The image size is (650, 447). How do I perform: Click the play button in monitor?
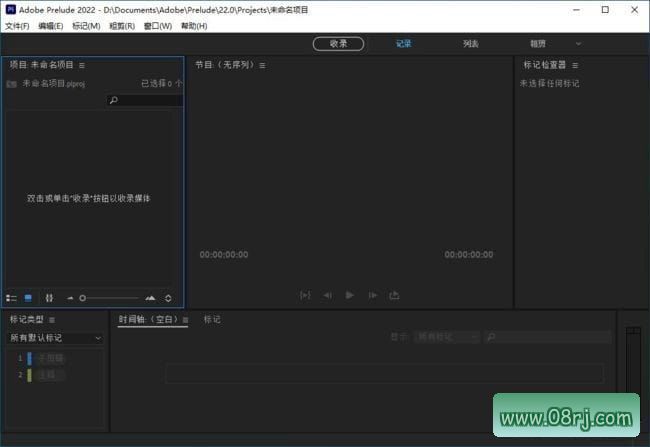pyautogui.click(x=349, y=295)
